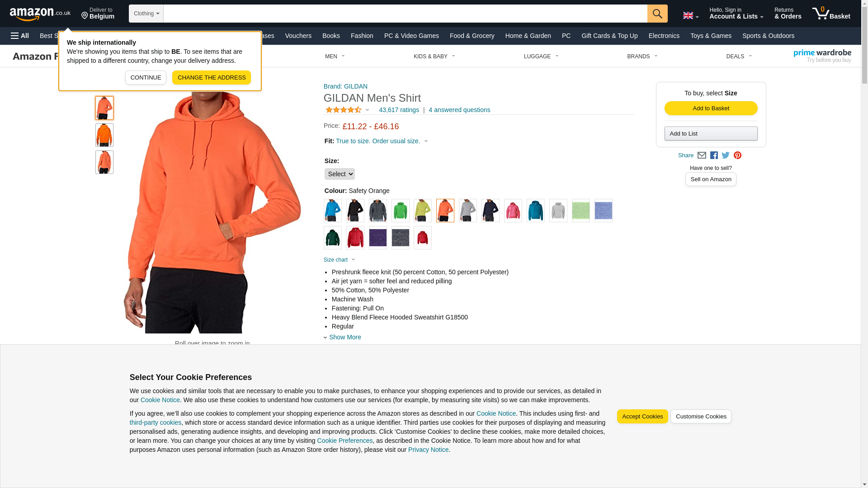This screenshot has width=868, height=488.
Task: Select the bright green hoodie colour swatch
Action: click(400, 211)
